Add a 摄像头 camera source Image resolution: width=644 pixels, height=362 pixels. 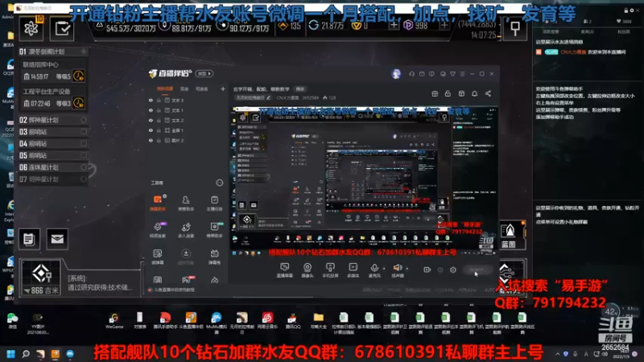click(308, 270)
